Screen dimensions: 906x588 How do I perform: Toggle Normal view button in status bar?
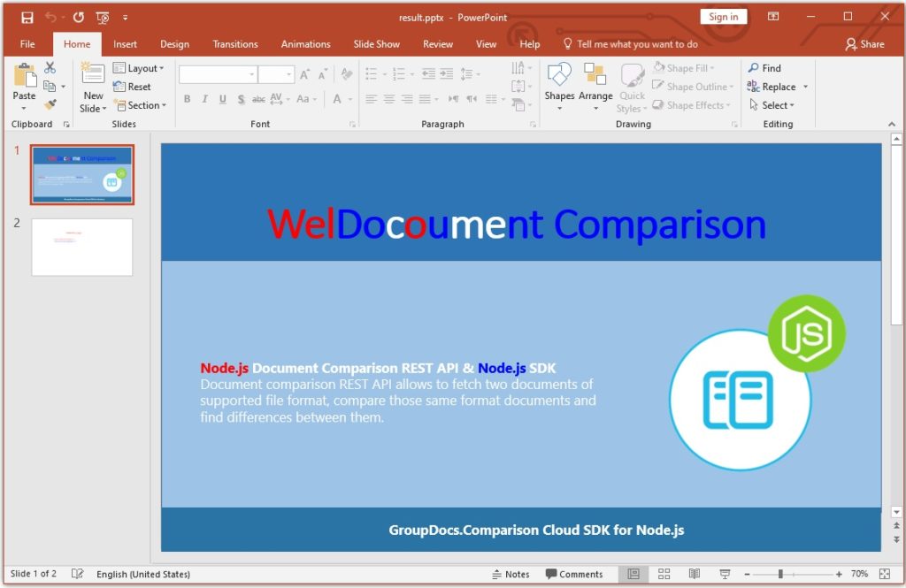tap(633, 574)
